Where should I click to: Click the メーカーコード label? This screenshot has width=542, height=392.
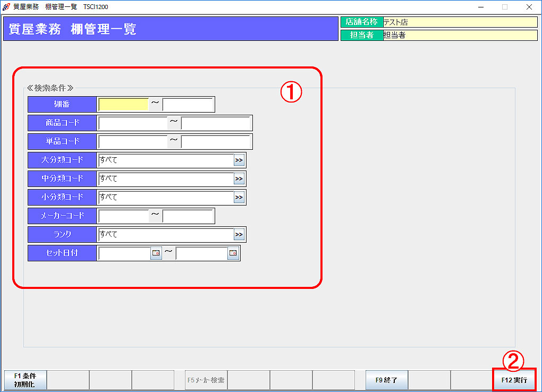point(62,216)
